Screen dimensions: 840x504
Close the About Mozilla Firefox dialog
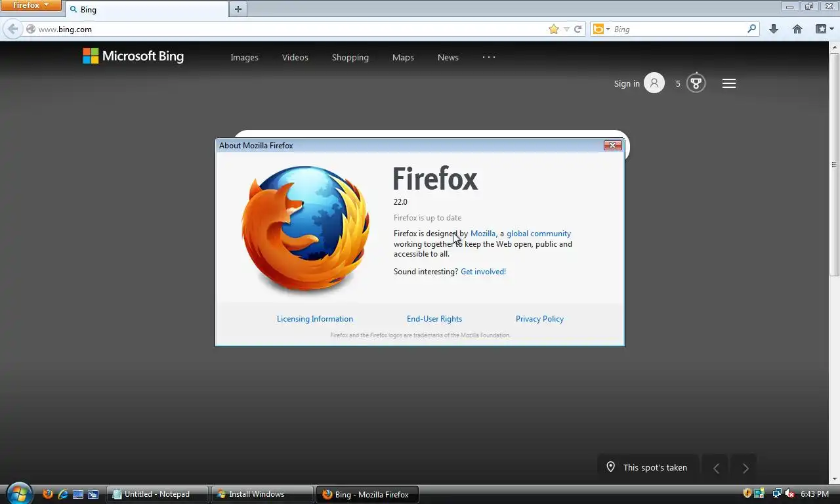point(612,145)
